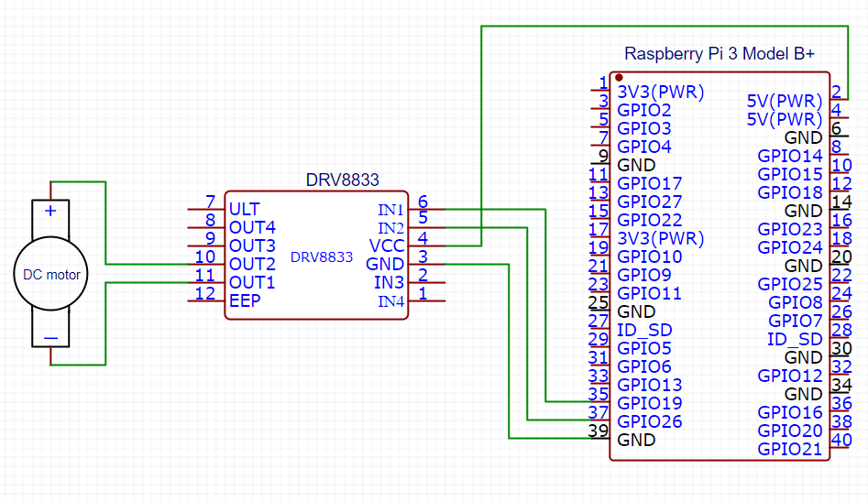Click pin number 40 on the Pi
Viewport: 868px width, 502px height.
(841, 440)
